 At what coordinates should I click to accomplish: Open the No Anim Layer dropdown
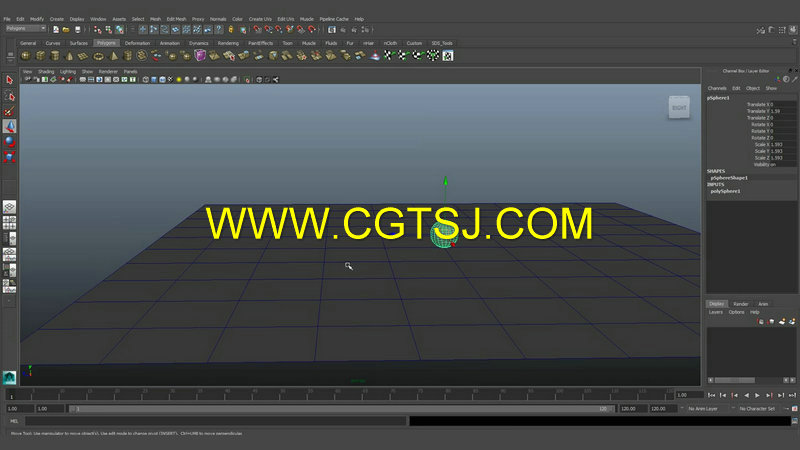tap(702, 409)
